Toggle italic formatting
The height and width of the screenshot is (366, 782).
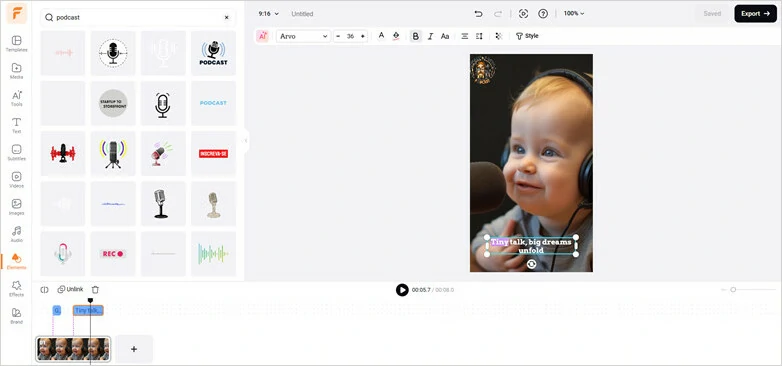(430, 36)
